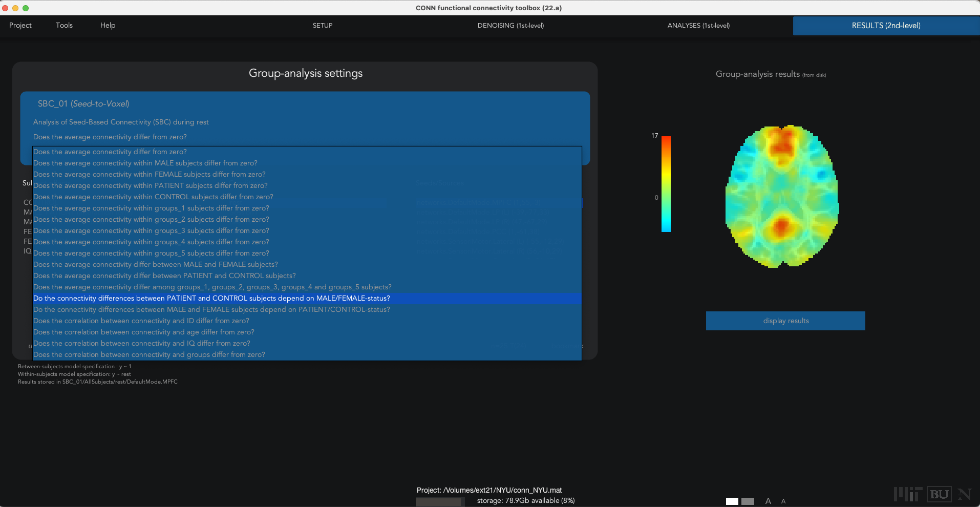980x507 pixels.
Task: Click the Northeastern 'N' logo icon
Action: tap(964, 494)
